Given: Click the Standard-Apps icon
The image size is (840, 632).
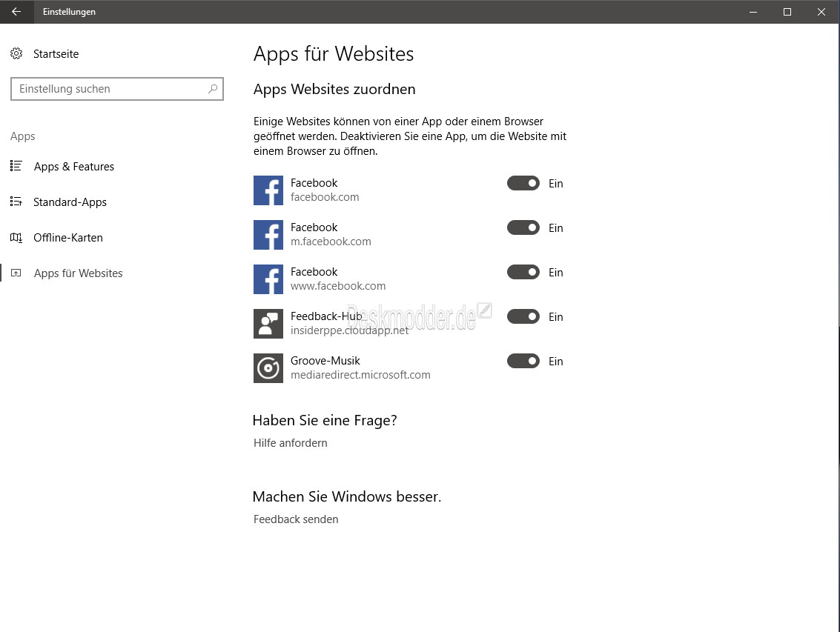Looking at the screenshot, I should coord(16,202).
